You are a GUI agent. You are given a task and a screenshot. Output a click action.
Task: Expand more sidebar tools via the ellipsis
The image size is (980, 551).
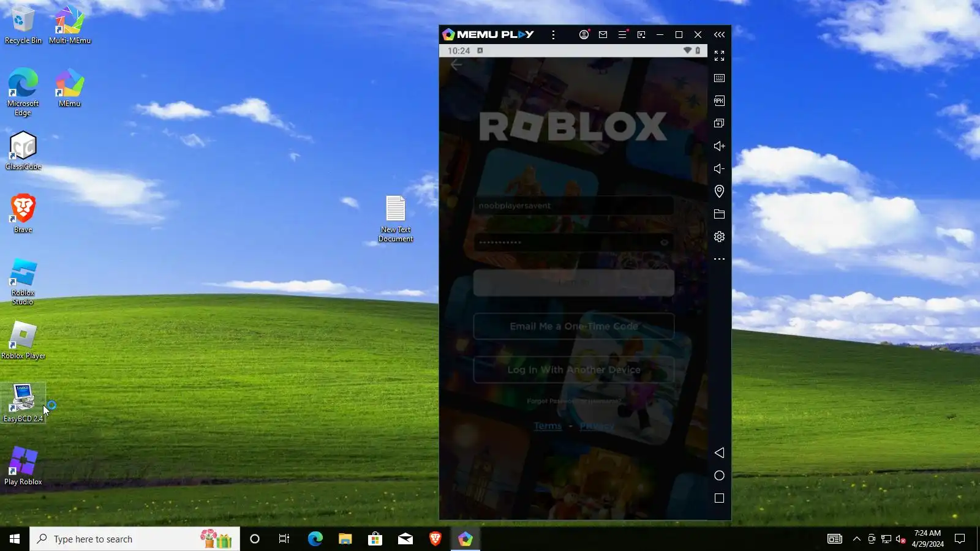coord(719,259)
